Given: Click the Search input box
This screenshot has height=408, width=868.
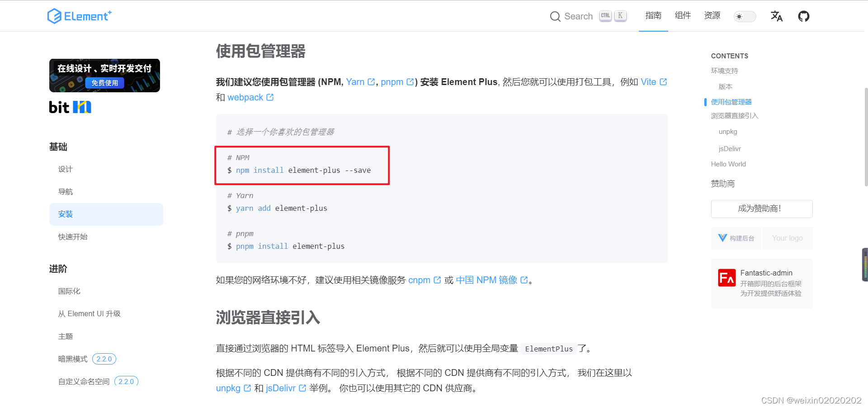Looking at the screenshot, I should 588,16.
